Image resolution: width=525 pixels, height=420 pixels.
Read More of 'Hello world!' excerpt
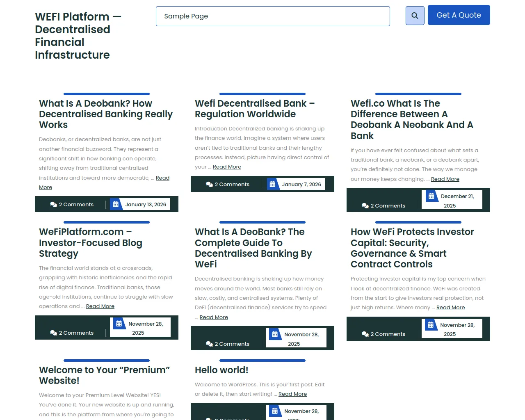[292, 394]
